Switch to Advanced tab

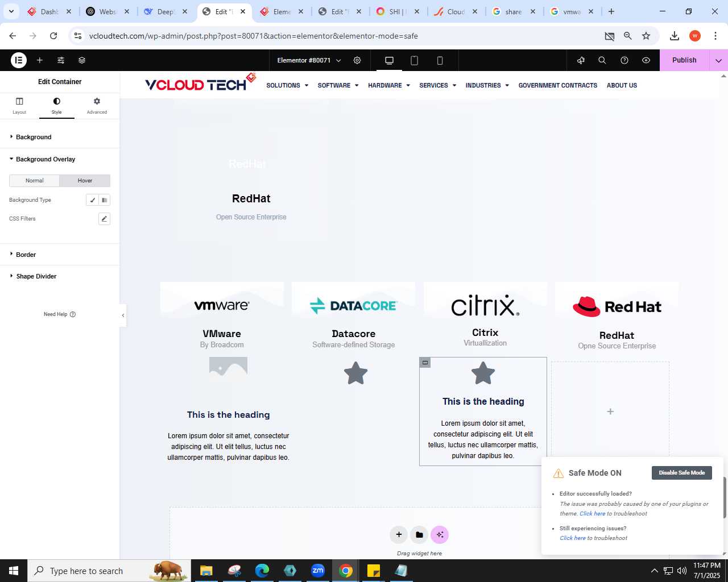97,106
